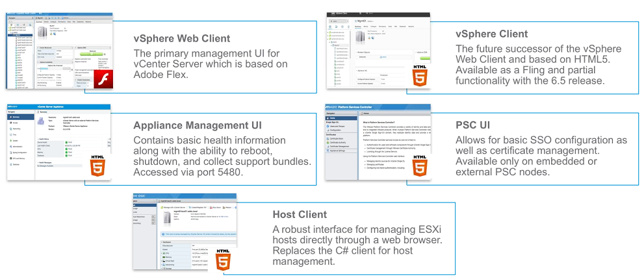Click the 'Accessed via port 5480.' text
Viewport: 644px width, 279px height.
pos(188,172)
